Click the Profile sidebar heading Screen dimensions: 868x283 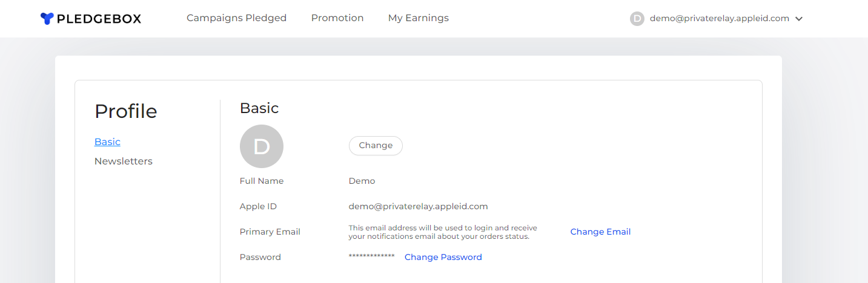(126, 111)
